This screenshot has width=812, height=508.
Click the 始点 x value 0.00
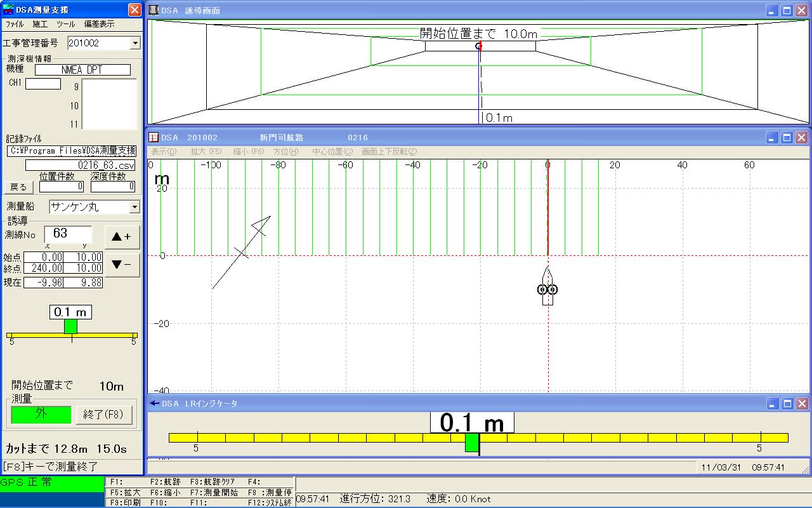(44, 257)
